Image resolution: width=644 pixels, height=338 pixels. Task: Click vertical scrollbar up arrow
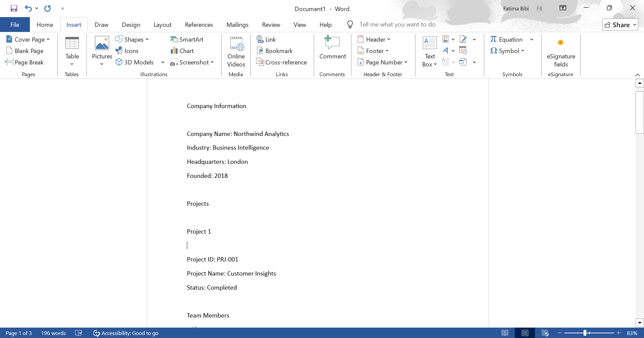pos(640,83)
